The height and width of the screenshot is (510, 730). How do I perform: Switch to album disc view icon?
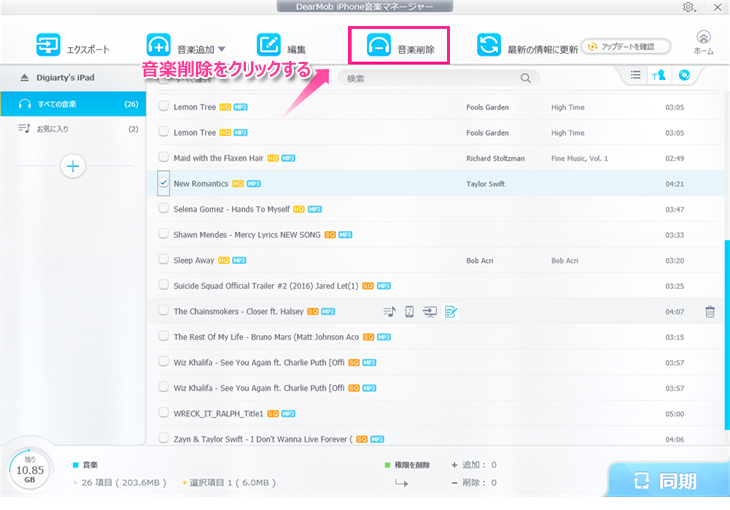coord(684,75)
